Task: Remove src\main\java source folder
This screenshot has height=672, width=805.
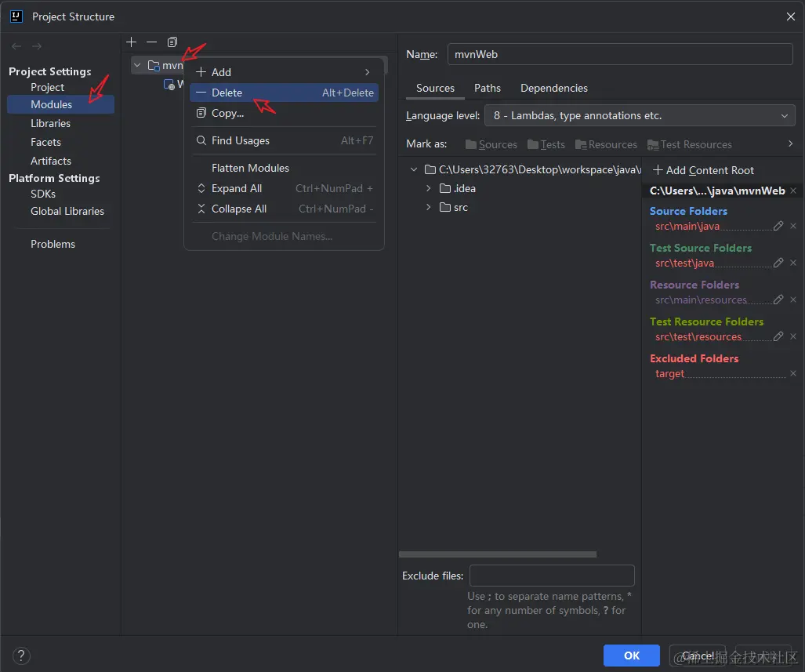Action: point(793,226)
